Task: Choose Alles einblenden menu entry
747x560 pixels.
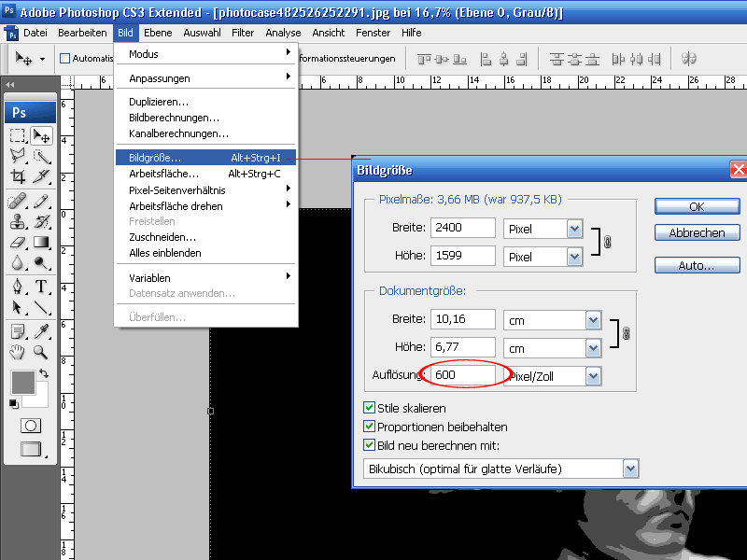Action: tap(205, 253)
